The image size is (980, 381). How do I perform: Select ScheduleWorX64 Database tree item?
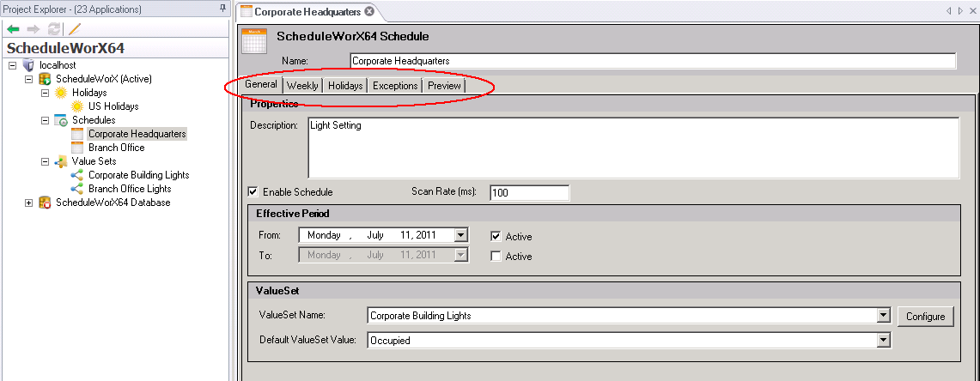[113, 203]
